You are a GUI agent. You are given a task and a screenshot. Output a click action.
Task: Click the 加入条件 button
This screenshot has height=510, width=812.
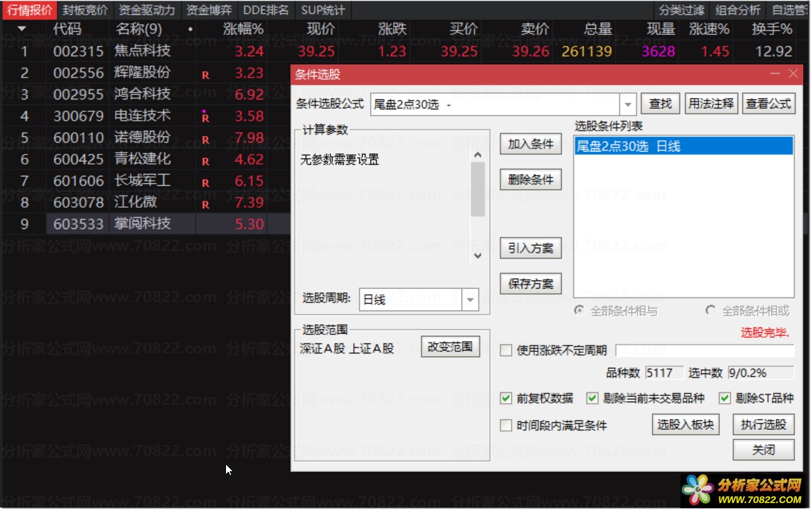click(x=531, y=145)
